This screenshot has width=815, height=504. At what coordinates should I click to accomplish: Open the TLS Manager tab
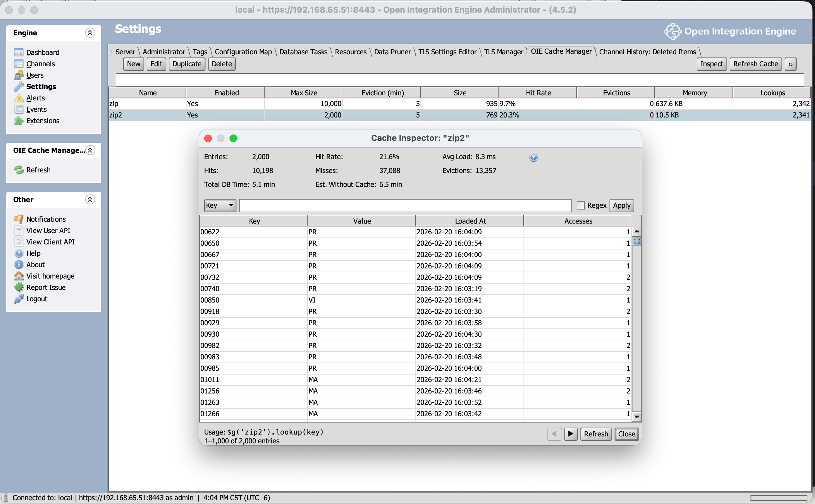click(503, 52)
